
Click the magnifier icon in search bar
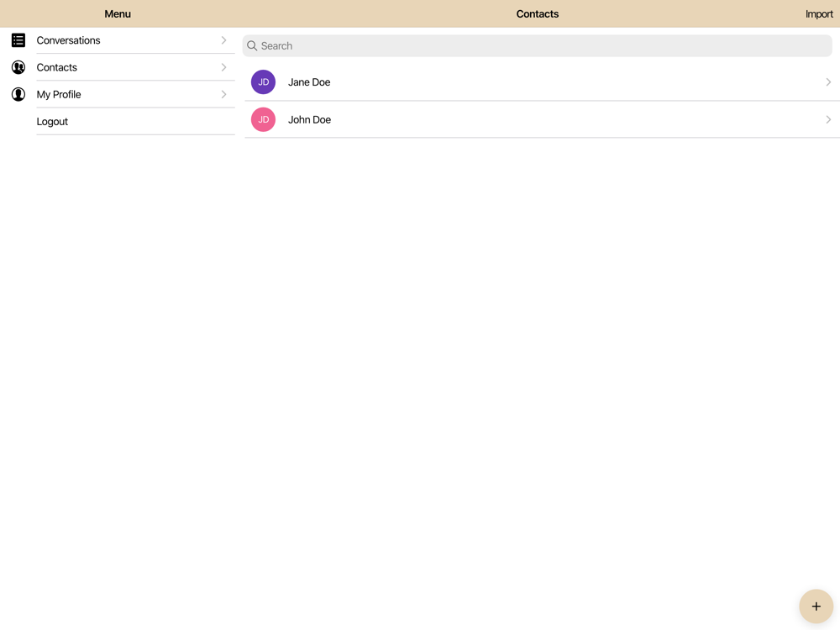[252, 45]
